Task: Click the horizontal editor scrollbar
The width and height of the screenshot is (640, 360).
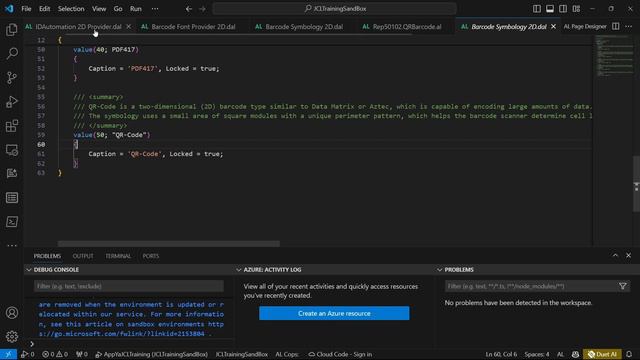Action: click(169, 244)
